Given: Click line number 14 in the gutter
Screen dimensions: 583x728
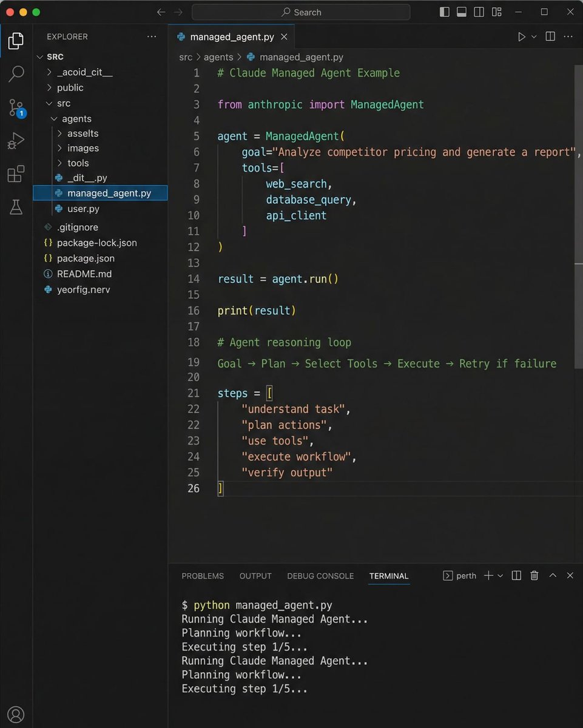Looking at the screenshot, I should [194, 279].
